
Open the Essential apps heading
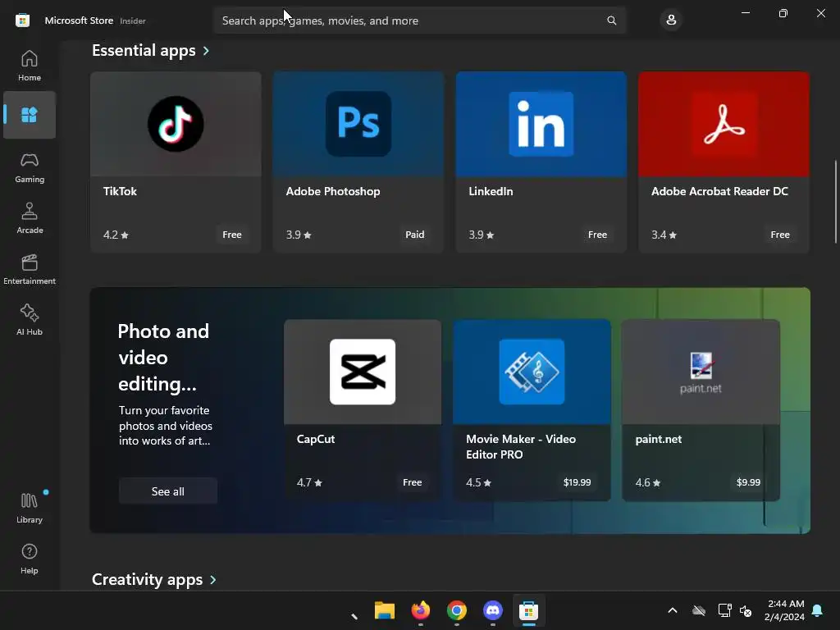(x=144, y=51)
